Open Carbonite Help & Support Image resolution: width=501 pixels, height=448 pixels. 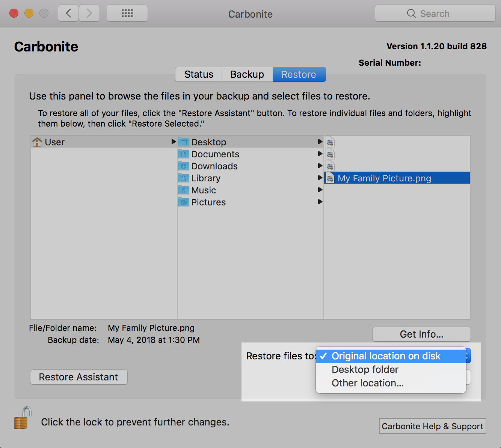[x=432, y=426]
